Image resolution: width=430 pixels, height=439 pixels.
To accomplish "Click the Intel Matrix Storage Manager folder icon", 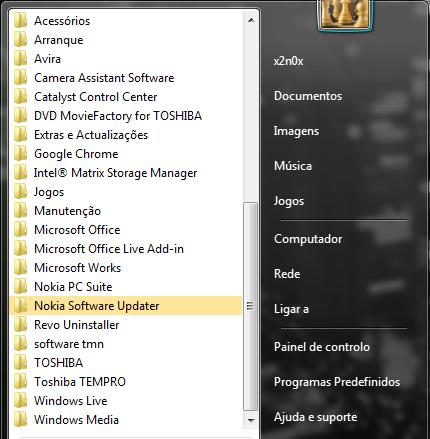I will point(20,173).
